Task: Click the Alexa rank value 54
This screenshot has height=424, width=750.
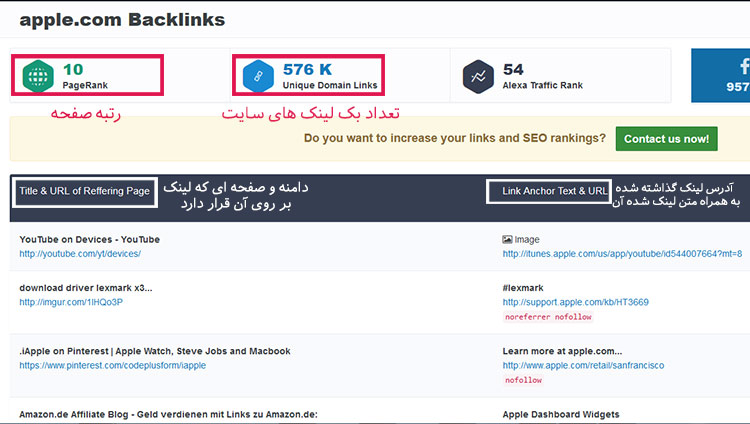Action: click(513, 69)
